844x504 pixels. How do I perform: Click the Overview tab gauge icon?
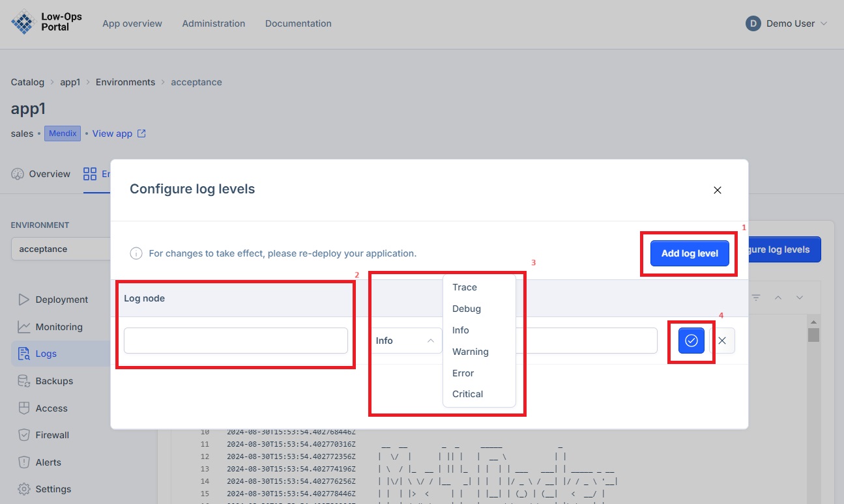coord(18,174)
